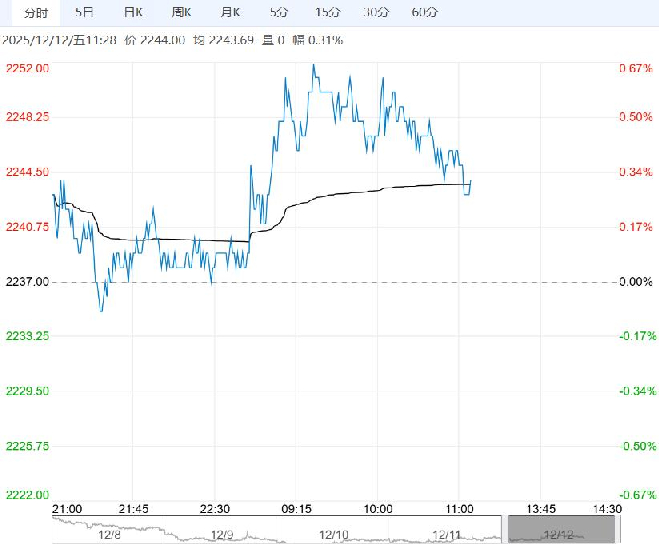Screen dimensions: 659x546
Task: Open the 15分 fifteen-minute chart
Action: tap(326, 12)
